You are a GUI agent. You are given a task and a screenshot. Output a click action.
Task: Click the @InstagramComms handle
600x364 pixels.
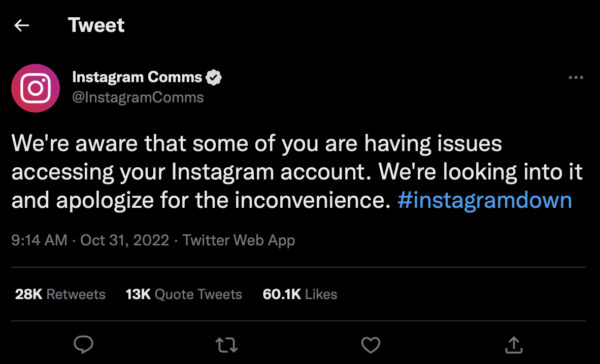[138, 98]
